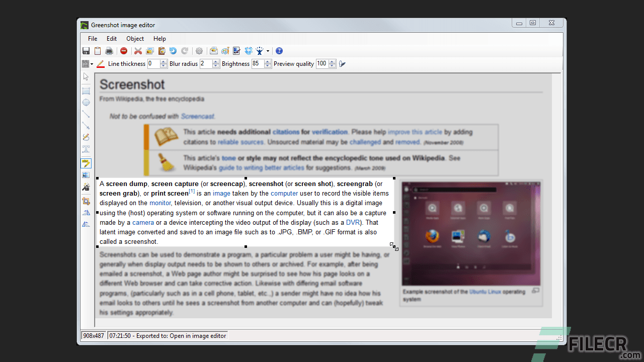Select the Rectangle drawing tool

coord(86,90)
